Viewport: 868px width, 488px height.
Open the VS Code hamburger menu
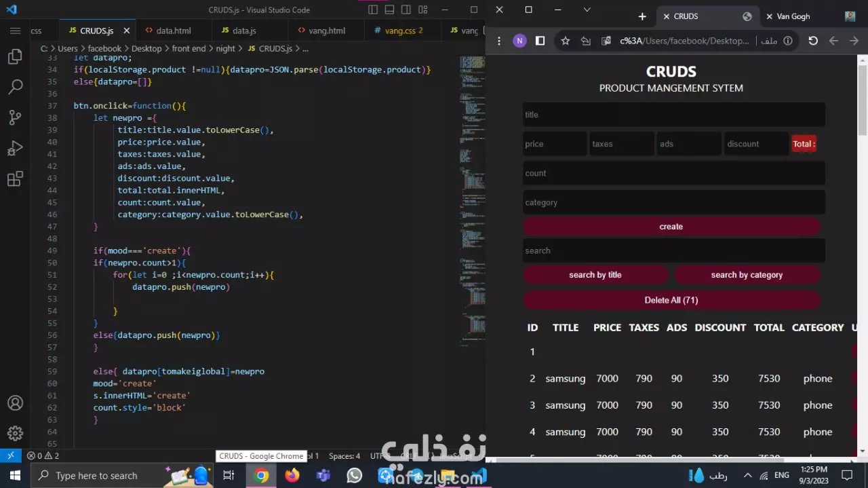tap(15, 31)
